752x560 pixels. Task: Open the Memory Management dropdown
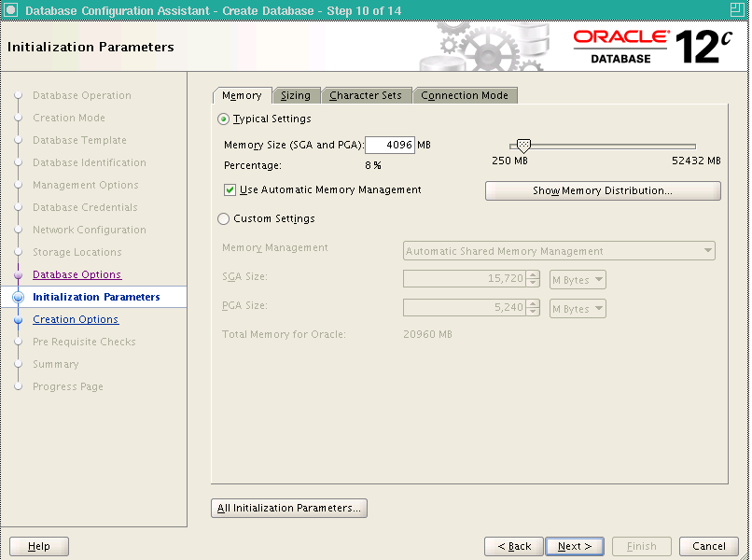coord(559,251)
